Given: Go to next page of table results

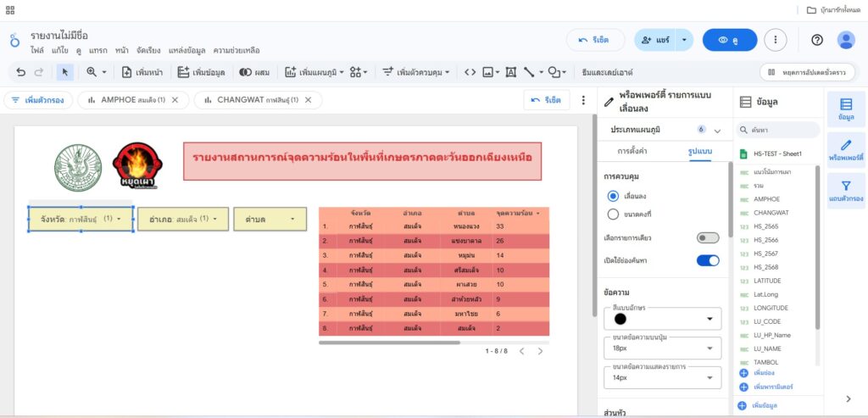Looking at the screenshot, I should pyautogui.click(x=541, y=351).
